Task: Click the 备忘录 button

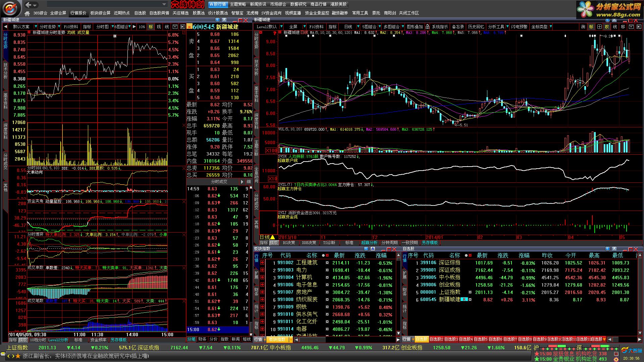Action: (458, 27)
